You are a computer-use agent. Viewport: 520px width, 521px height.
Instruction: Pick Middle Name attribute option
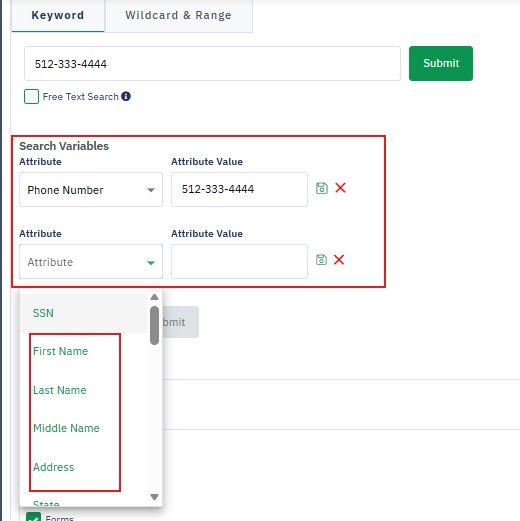click(66, 428)
